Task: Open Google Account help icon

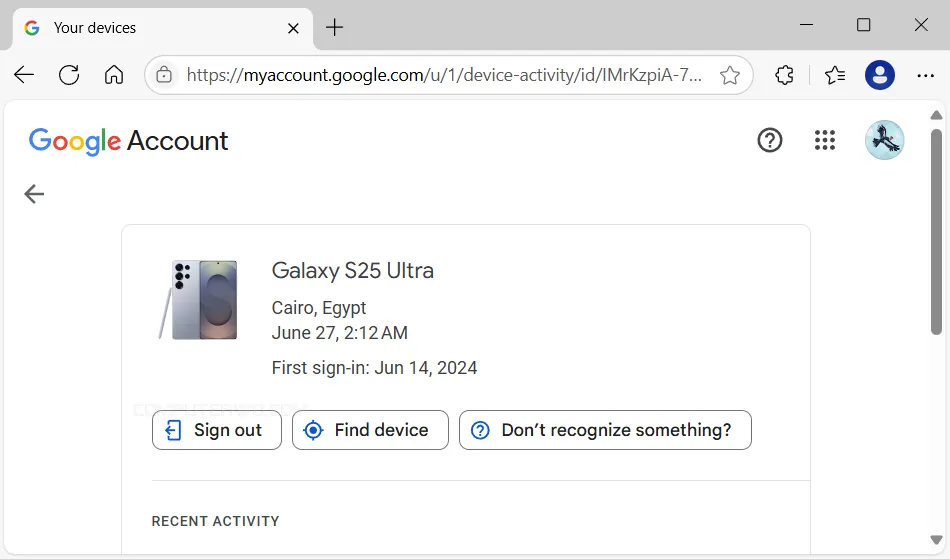Action: click(769, 141)
